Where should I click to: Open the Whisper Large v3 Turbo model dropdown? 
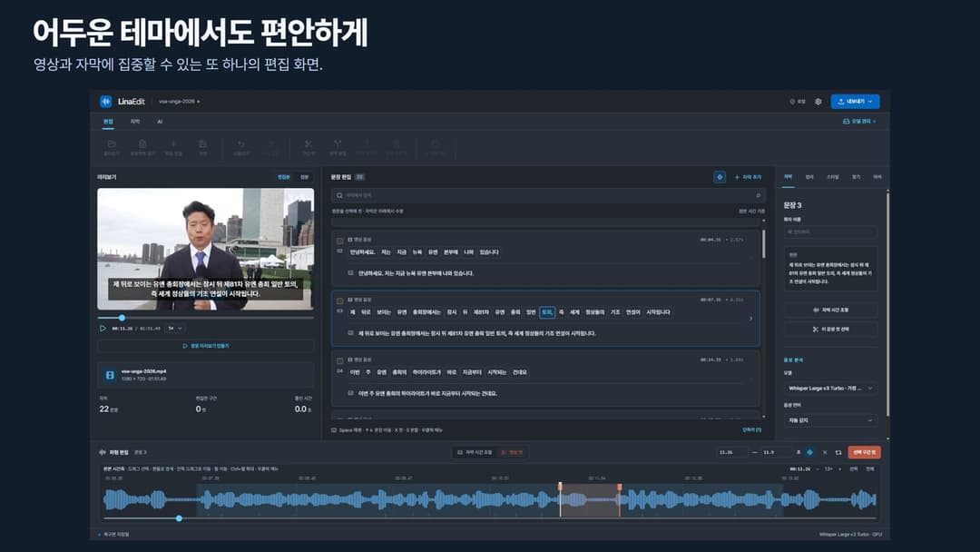point(830,389)
